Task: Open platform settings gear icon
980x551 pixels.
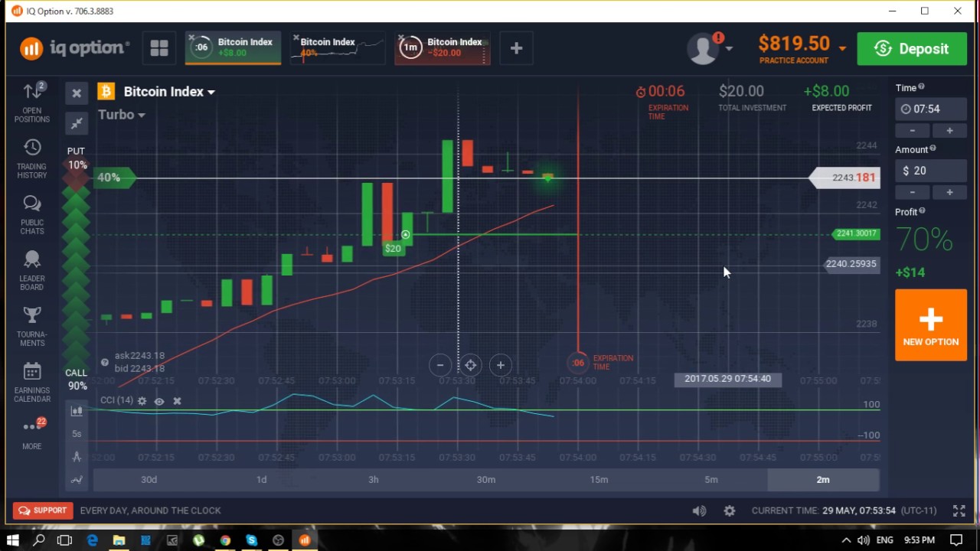Action: pyautogui.click(x=730, y=510)
